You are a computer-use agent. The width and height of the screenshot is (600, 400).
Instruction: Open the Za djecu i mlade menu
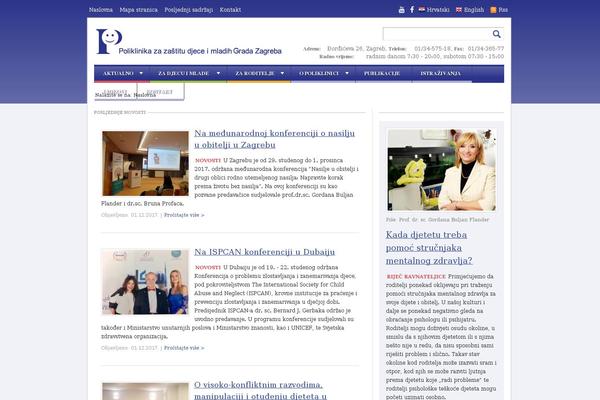point(184,73)
